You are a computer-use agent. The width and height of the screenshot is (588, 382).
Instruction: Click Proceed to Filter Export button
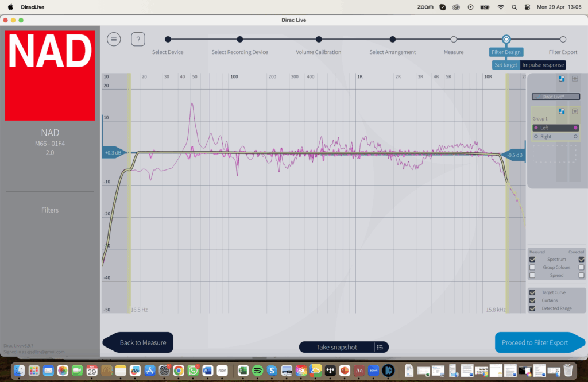pyautogui.click(x=535, y=342)
